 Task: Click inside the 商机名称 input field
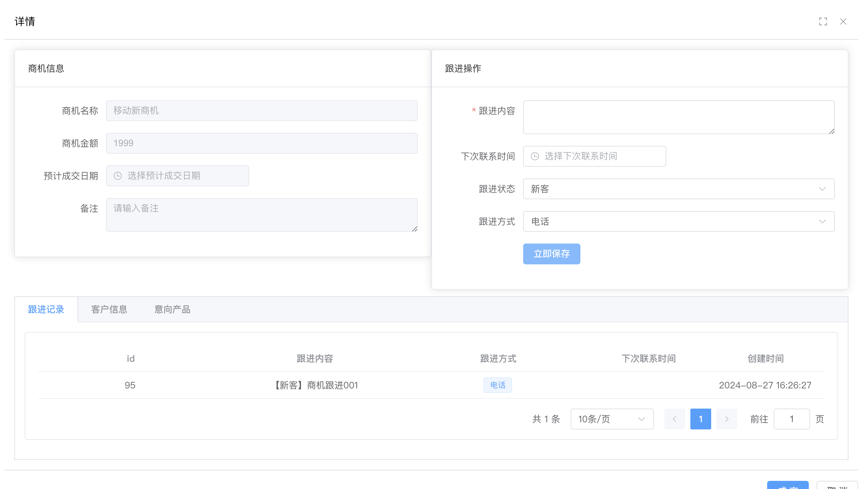tap(262, 110)
